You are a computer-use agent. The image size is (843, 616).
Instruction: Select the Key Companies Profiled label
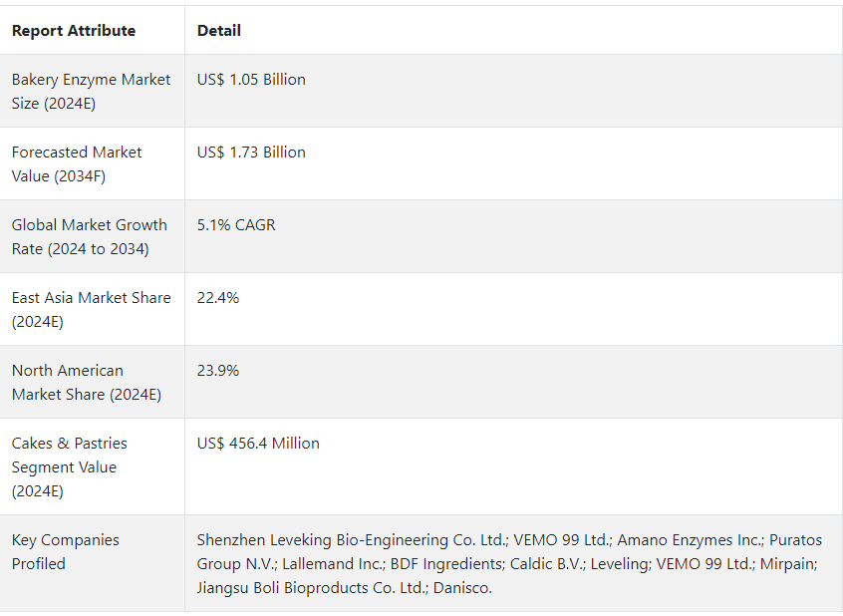pyautogui.click(x=65, y=551)
